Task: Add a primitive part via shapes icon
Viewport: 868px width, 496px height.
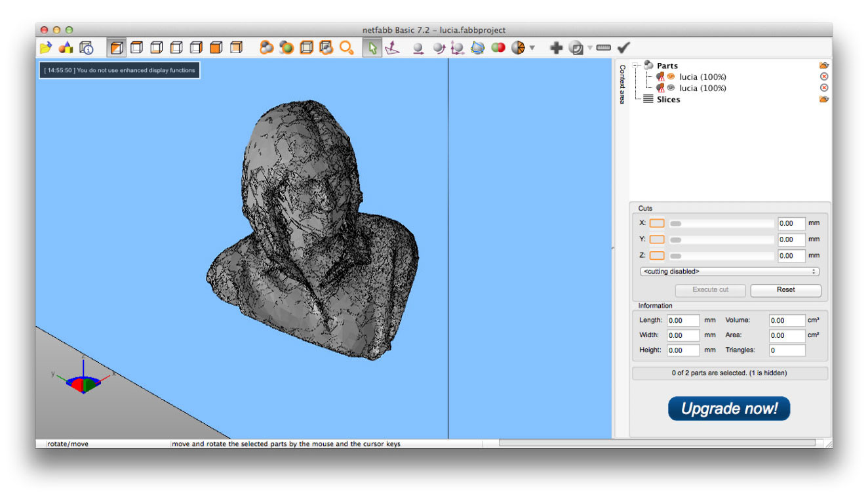Action: tap(66, 48)
